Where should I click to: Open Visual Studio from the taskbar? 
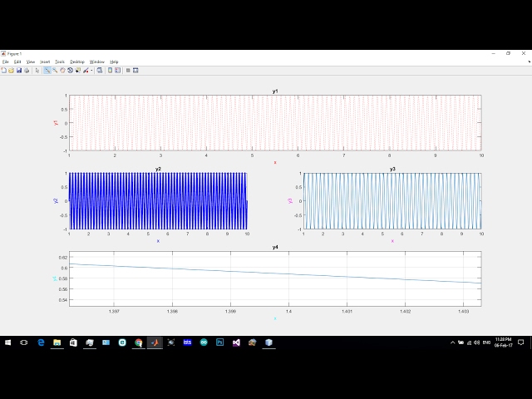coord(236,342)
